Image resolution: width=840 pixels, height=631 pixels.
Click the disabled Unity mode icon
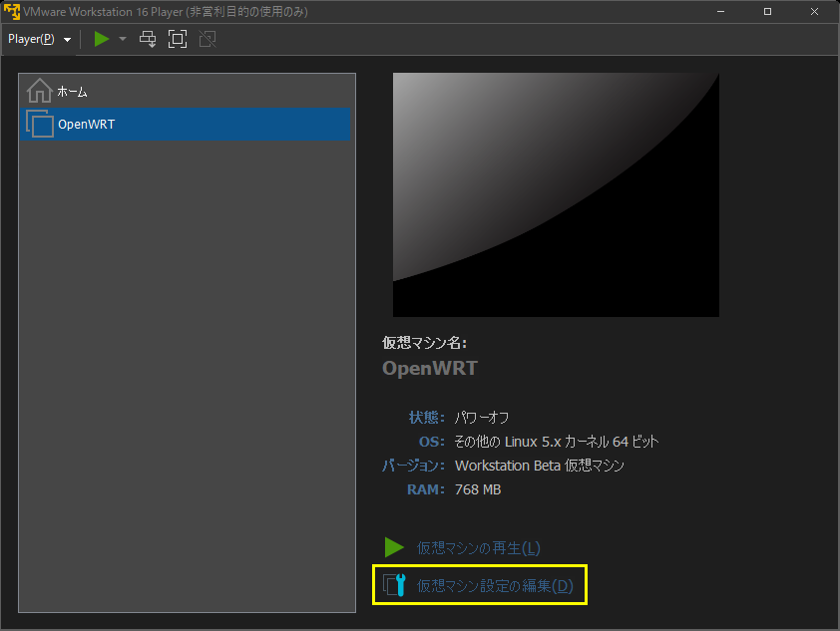coord(208,39)
